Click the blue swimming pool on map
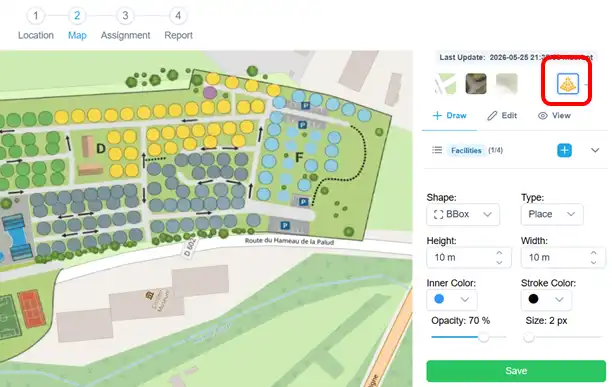 17,238
